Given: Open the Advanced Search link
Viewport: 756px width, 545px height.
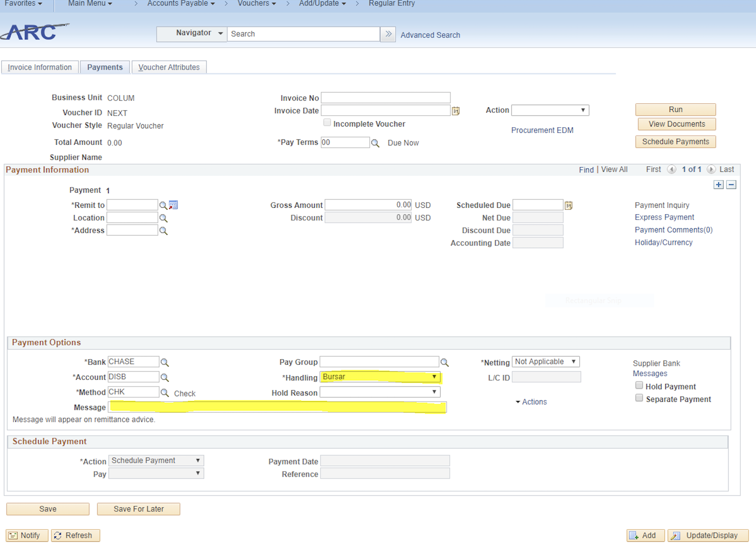Looking at the screenshot, I should [430, 35].
